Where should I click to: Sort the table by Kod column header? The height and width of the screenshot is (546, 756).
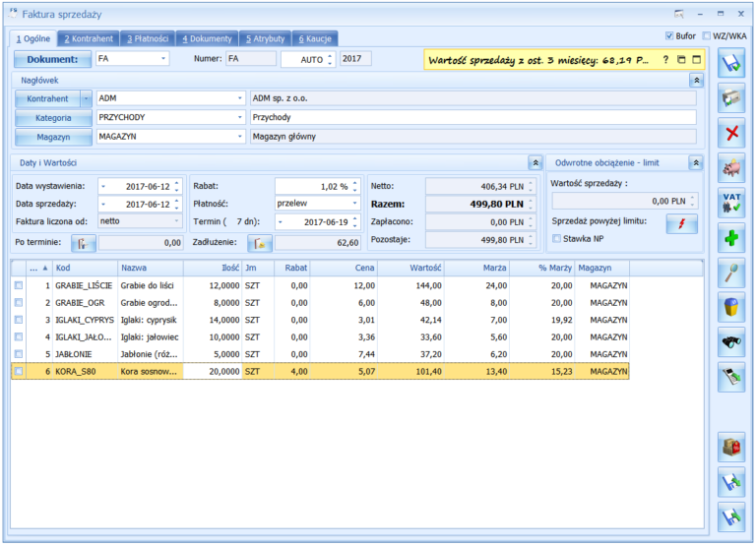[86, 268]
